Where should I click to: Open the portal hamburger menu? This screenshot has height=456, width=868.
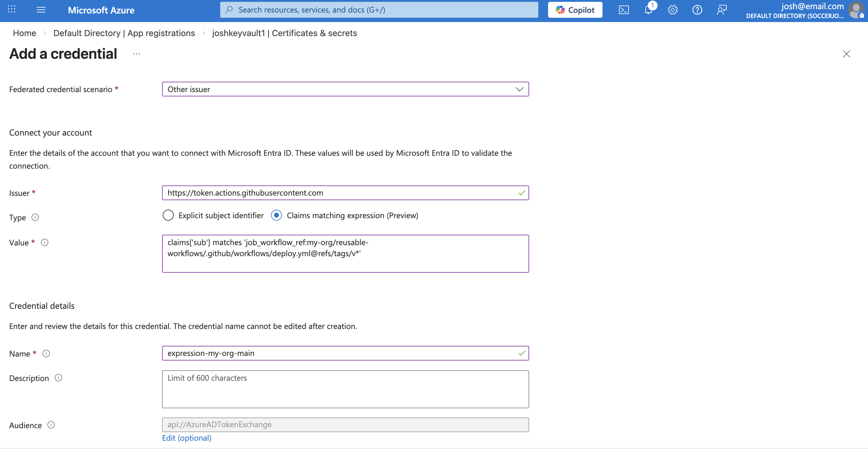point(41,9)
